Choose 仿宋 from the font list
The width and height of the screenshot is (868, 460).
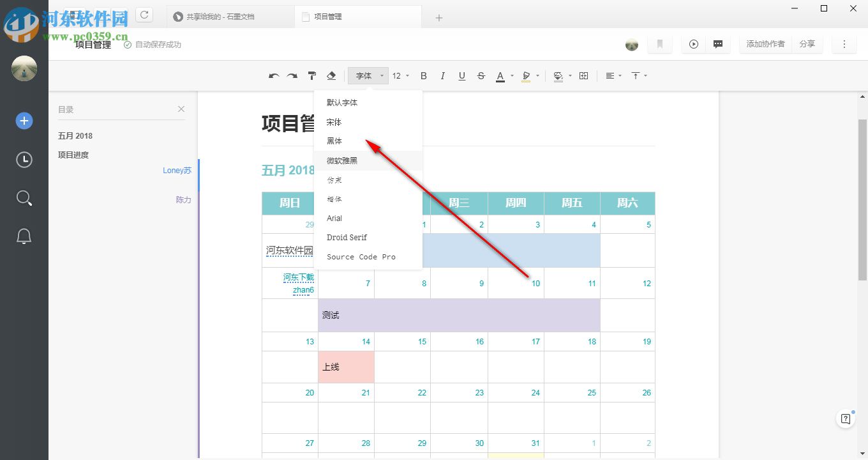(x=368, y=180)
